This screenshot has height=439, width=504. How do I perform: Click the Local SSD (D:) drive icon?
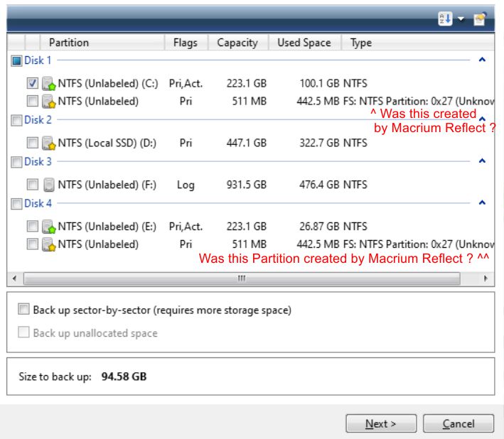49,143
